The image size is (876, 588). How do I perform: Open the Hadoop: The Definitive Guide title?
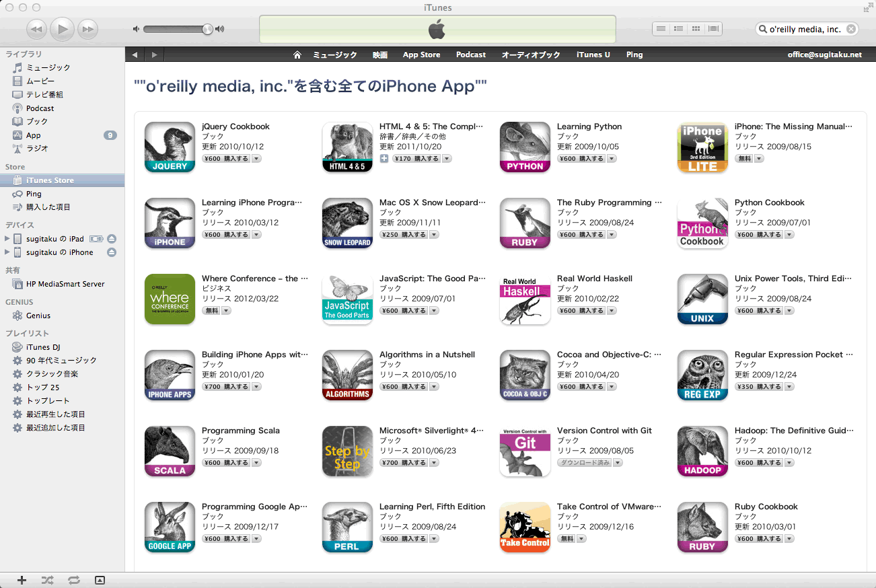[x=794, y=431]
